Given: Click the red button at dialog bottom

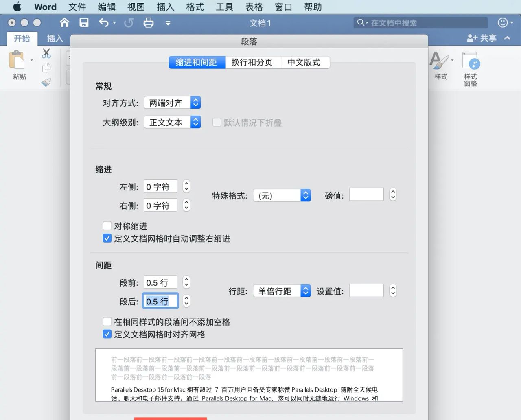Looking at the screenshot, I should tap(170, 419).
